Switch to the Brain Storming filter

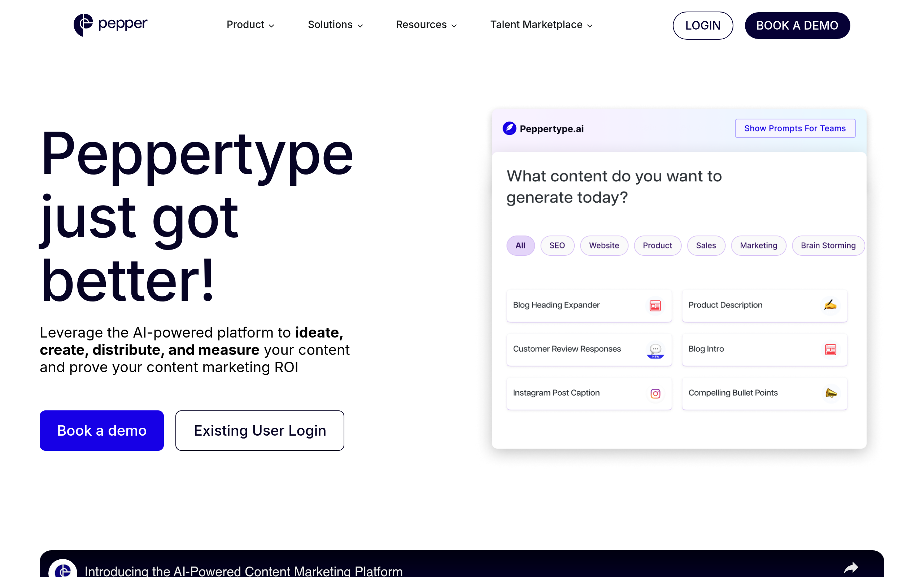[828, 245]
